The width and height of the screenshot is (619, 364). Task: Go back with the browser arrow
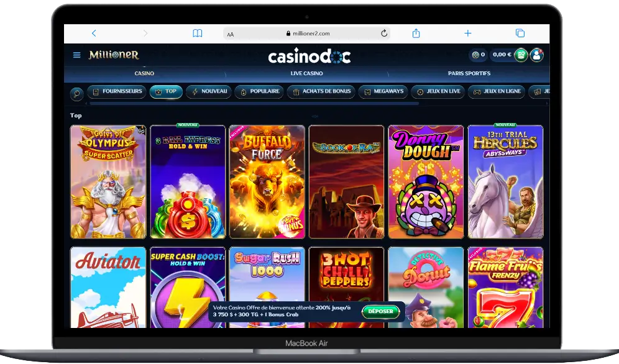click(94, 34)
